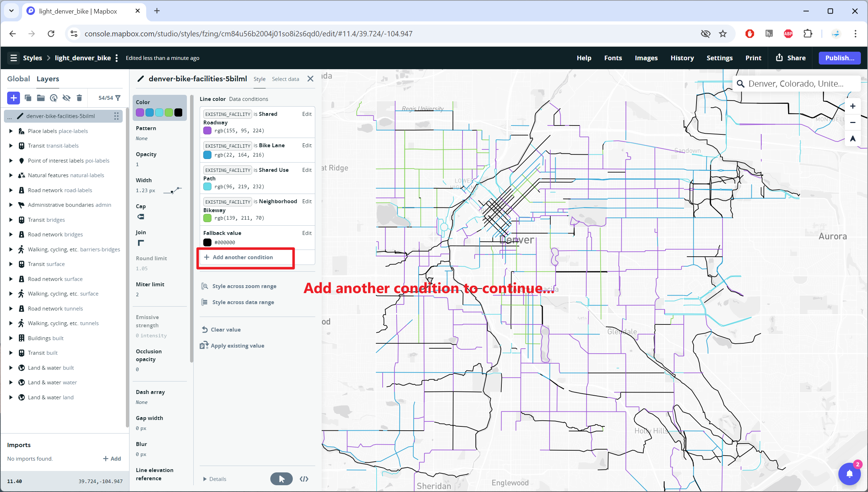Expand the Land & water water group
The image size is (868, 492).
11,382
